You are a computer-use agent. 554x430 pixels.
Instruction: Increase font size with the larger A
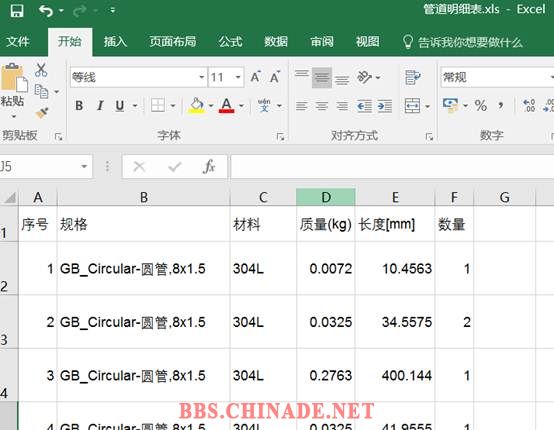click(255, 77)
